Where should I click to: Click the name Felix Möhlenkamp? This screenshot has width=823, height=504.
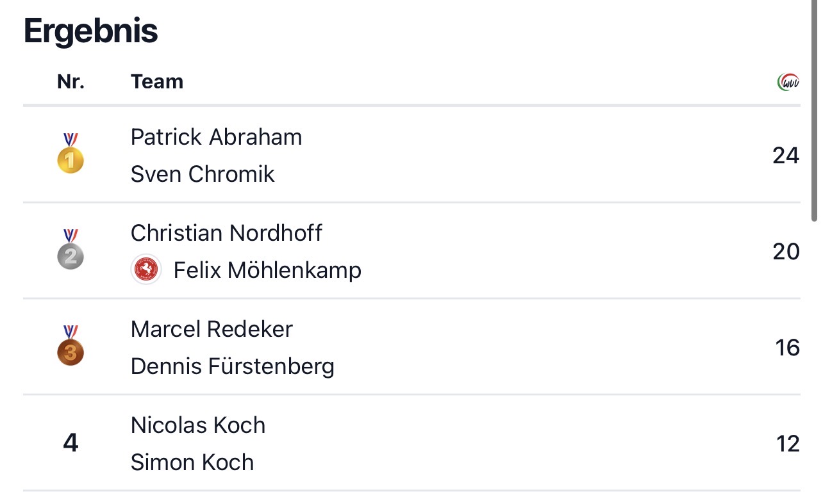pos(267,270)
